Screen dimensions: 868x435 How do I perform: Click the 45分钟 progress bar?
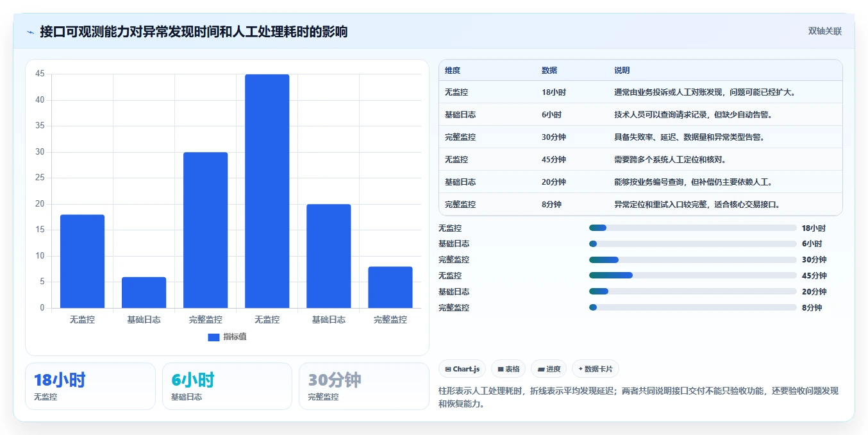coord(692,275)
